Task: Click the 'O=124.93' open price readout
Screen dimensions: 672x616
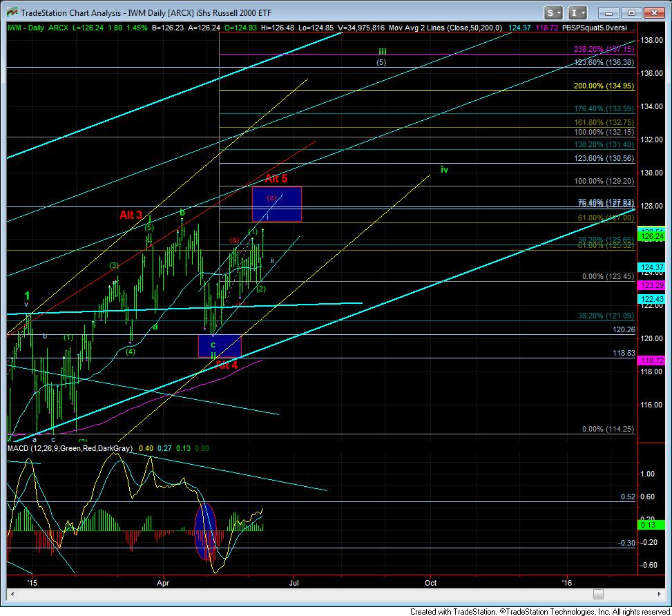Action: (240, 28)
